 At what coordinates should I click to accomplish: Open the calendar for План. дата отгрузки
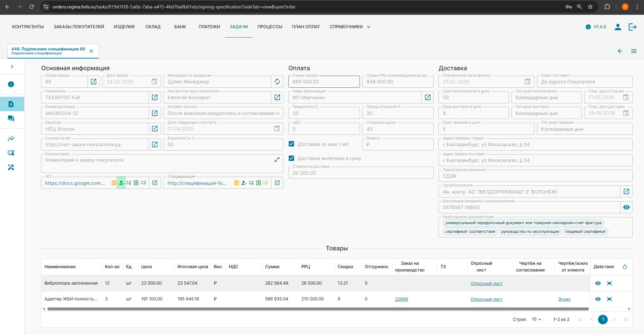point(626,97)
